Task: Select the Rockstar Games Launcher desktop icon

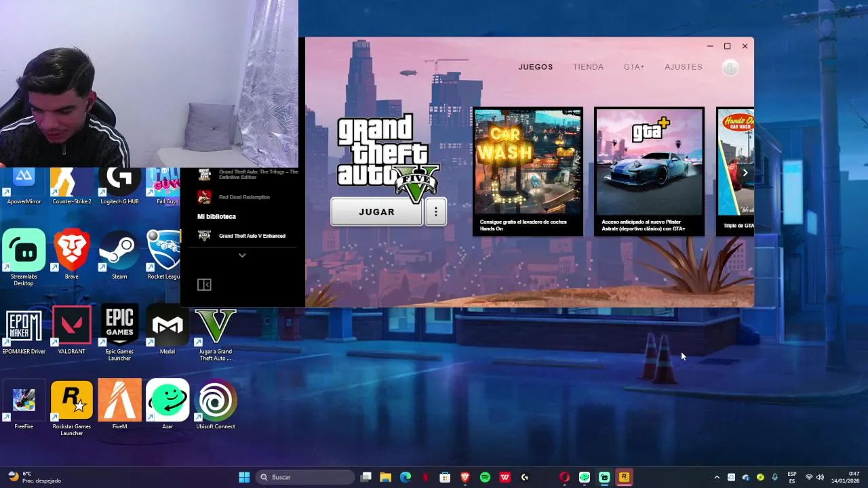Action: click(72, 407)
